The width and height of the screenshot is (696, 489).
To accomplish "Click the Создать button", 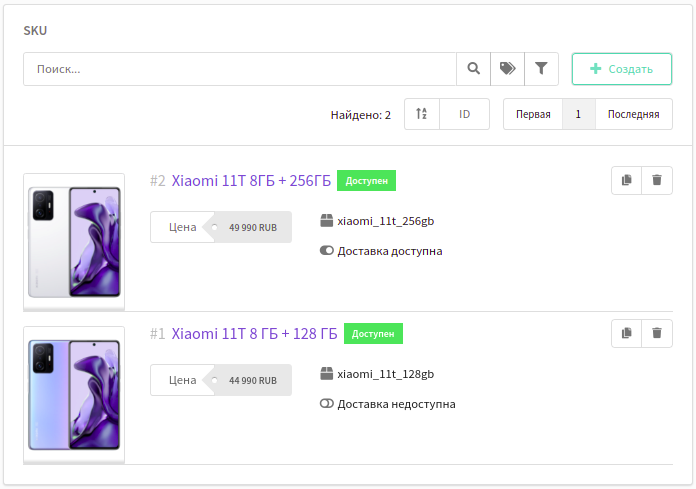I will 622,69.
